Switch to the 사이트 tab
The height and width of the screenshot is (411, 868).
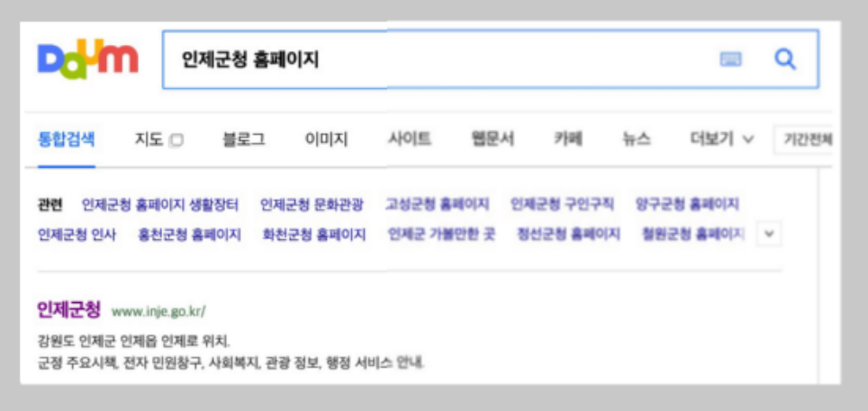(410, 139)
